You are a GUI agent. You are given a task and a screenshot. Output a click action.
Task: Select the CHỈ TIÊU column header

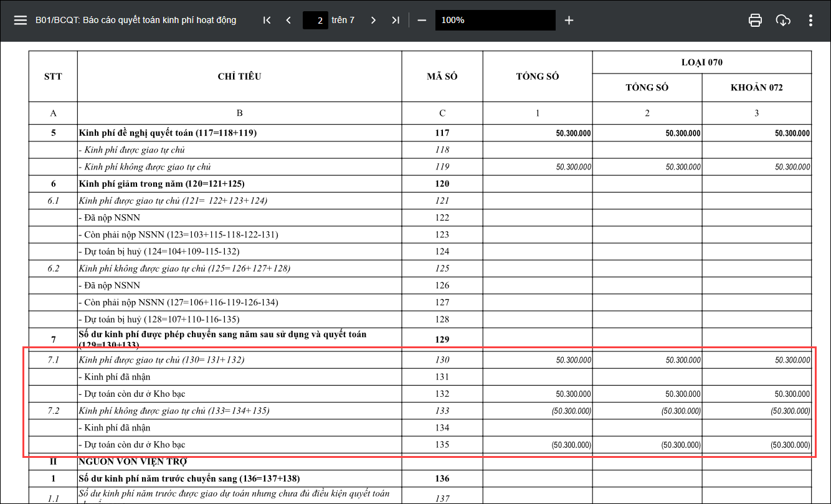239,77
